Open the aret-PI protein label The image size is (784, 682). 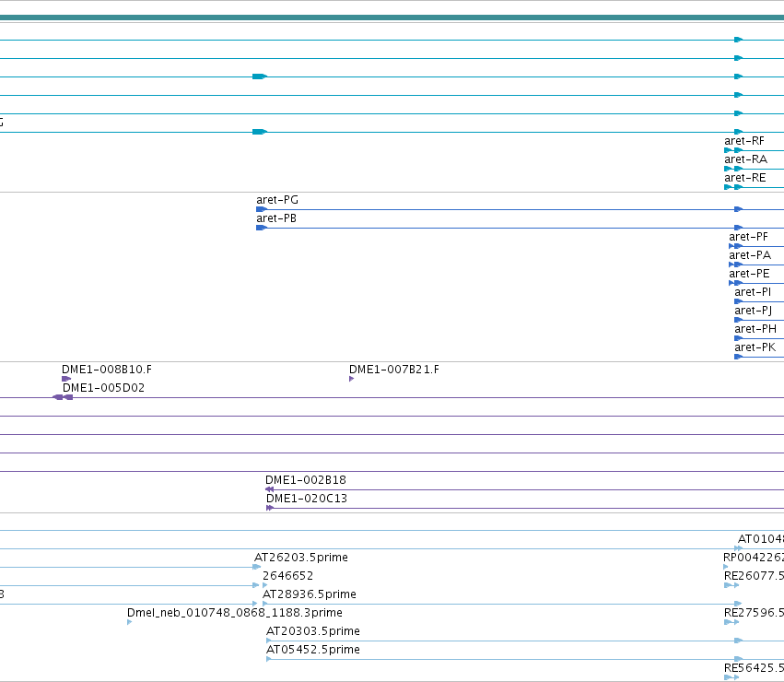point(753,293)
